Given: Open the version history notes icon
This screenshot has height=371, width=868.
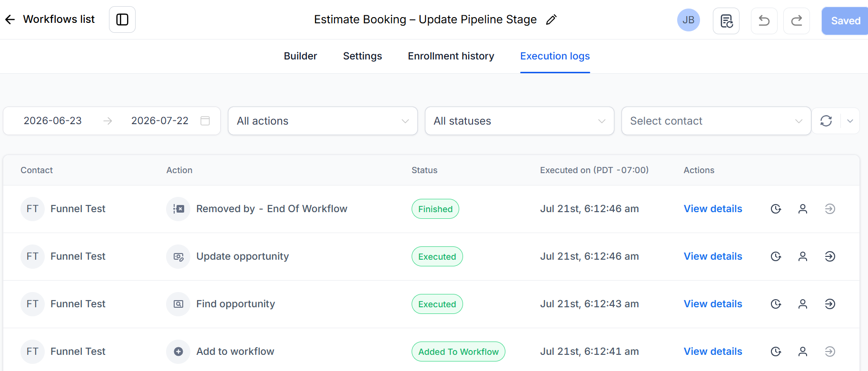Looking at the screenshot, I should point(726,21).
